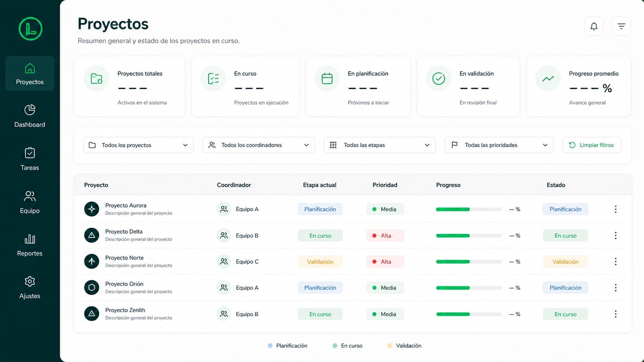Click Proyecto Aurora's star icon
This screenshot has height=362, width=644.
(92, 209)
